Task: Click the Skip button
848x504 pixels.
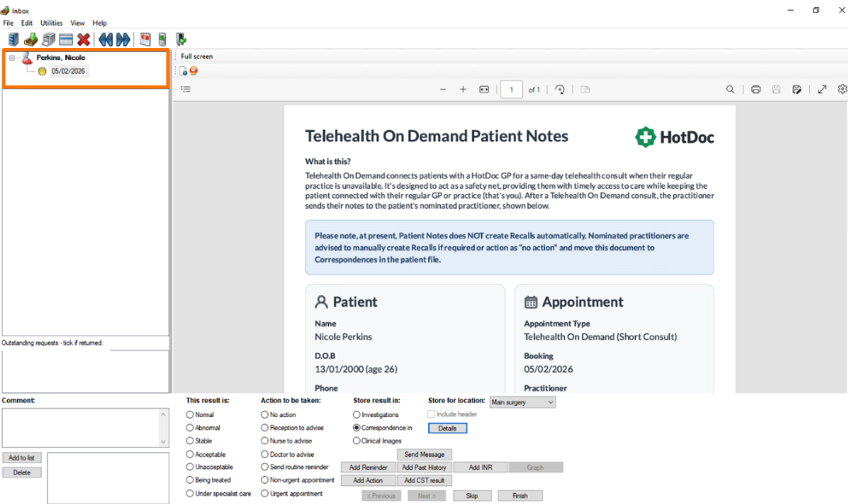Action: tap(472, 495)
